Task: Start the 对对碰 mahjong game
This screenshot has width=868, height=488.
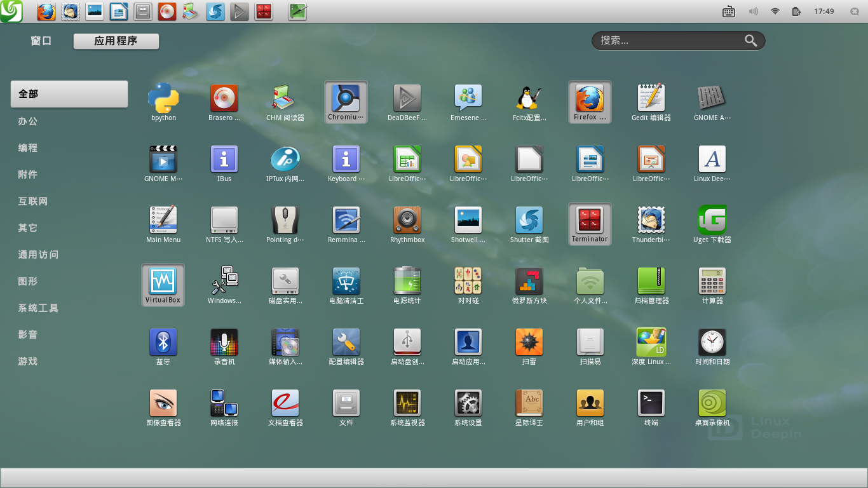Action: coord(468,286)
